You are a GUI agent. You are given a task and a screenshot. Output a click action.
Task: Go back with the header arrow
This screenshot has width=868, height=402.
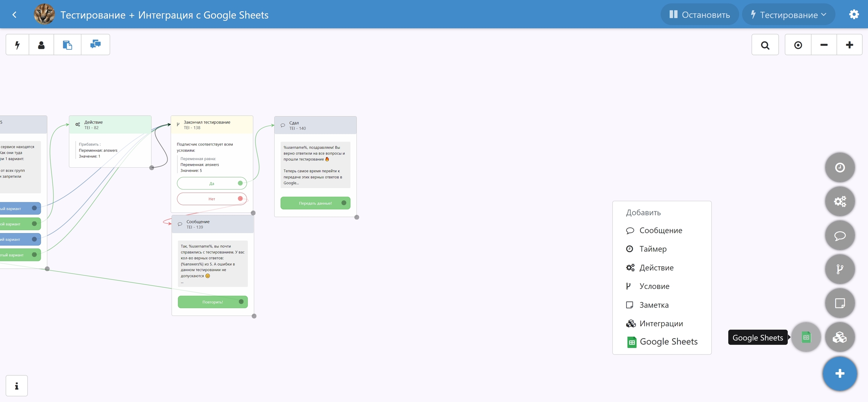[x=14, y=15]
